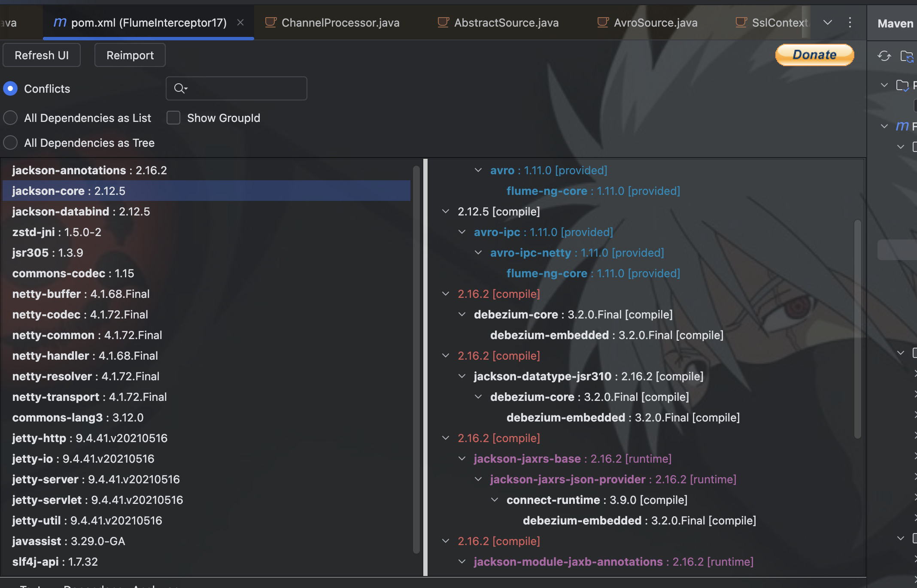Switch to the AbstractSource.java tab
Viewport: 917px width, 588px height.
(506, 23)
